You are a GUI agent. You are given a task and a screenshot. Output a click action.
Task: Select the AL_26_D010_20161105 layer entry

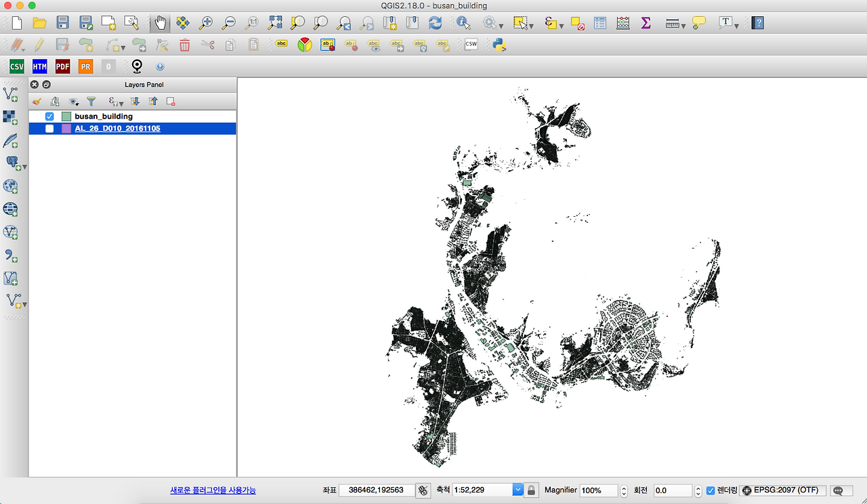[x=117, y=129]
